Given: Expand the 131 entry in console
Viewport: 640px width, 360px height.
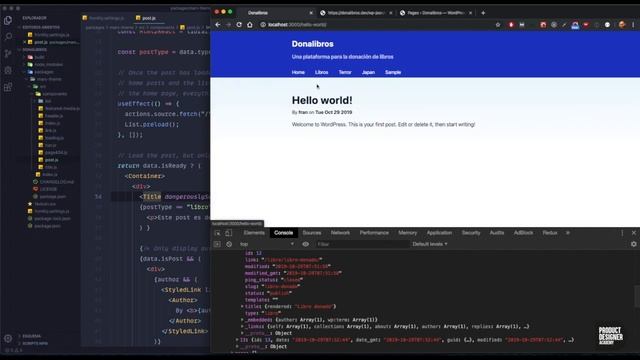Looking at the screenshot, I should (237, 340).
